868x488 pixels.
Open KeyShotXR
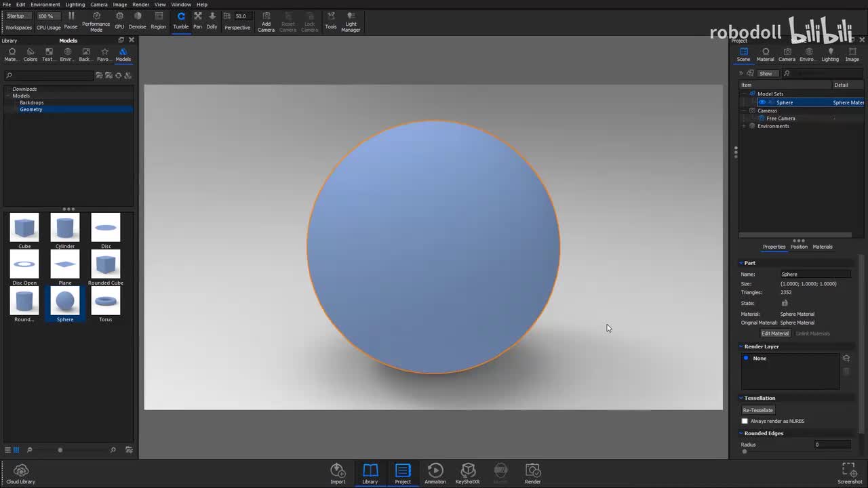[468, 474]
